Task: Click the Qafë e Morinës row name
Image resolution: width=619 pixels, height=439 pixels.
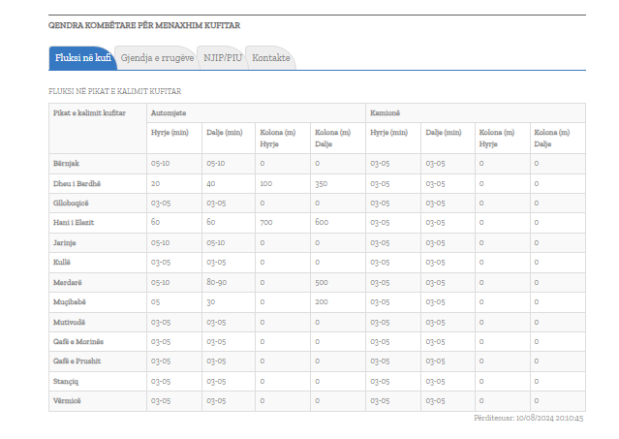Action: coord(78,341)
